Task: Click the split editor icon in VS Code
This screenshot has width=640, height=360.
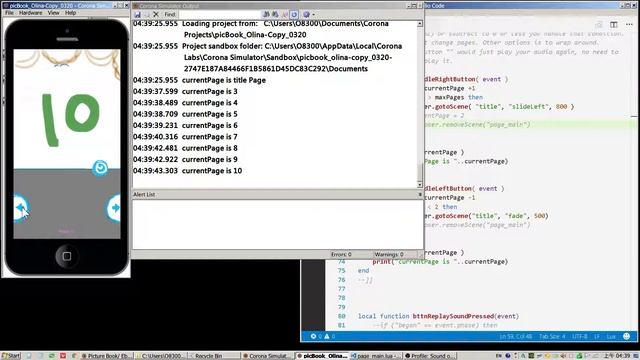Action: [x=613, y=24]
